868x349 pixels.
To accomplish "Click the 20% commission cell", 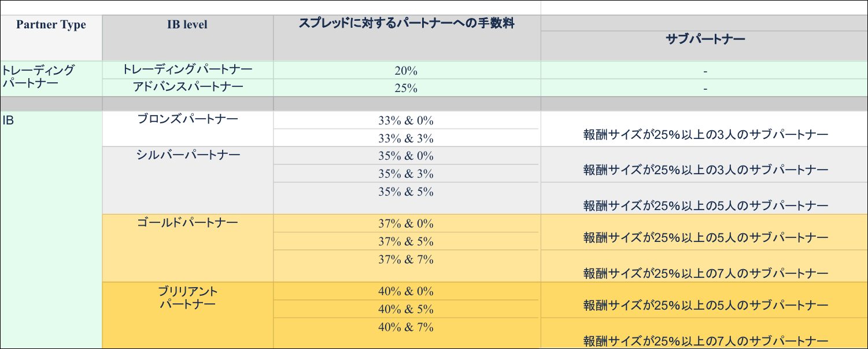I will tap(406, 71).
